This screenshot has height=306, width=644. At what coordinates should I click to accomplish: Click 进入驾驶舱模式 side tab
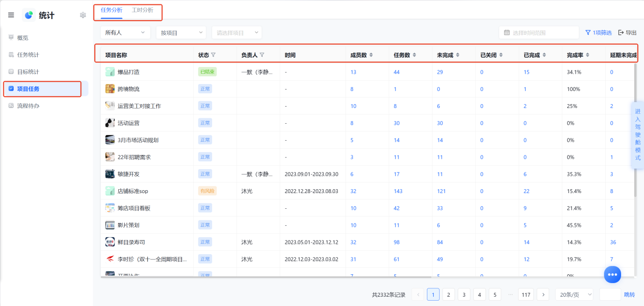pyautogui.click(x=638, y=135)
